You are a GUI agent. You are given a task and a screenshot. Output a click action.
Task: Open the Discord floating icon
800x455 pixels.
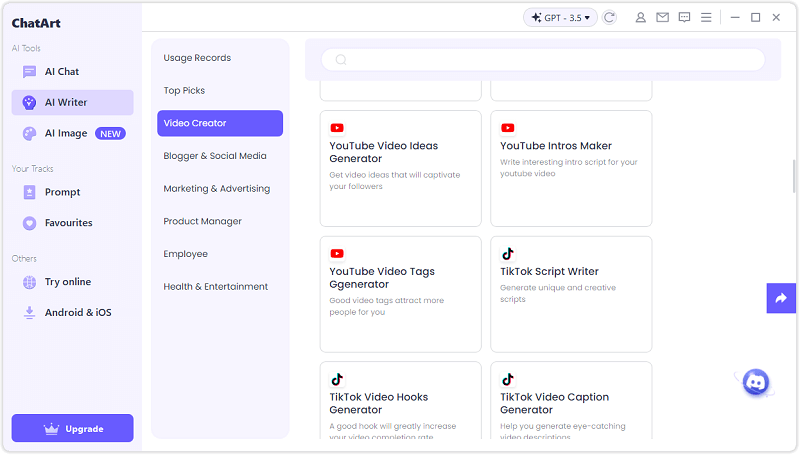(x=756, y=381)
